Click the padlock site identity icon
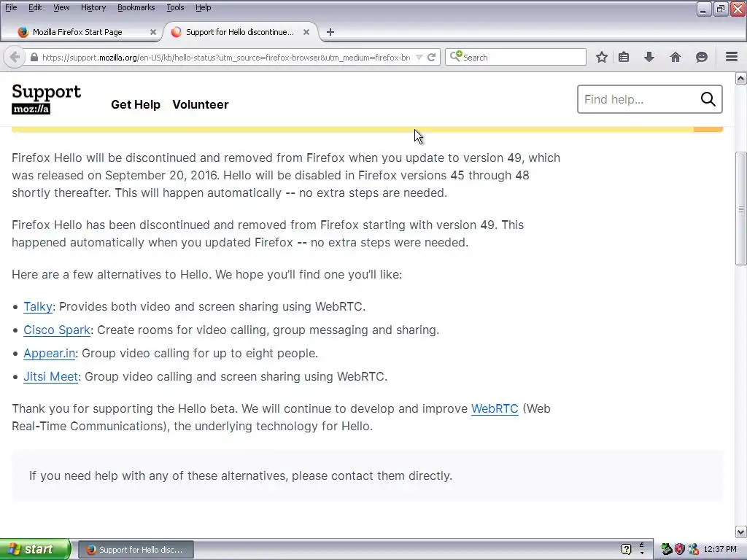This screenshot has height=560, width=747. point(34,57)
